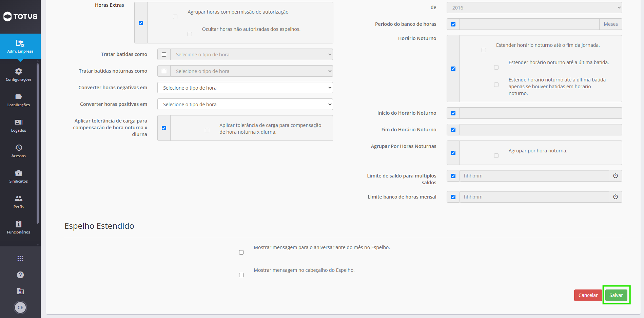Open the Sindicatos briefcase icon
Image resolution: width=644 pixels, height=318 pixels.
coord(19,173)
